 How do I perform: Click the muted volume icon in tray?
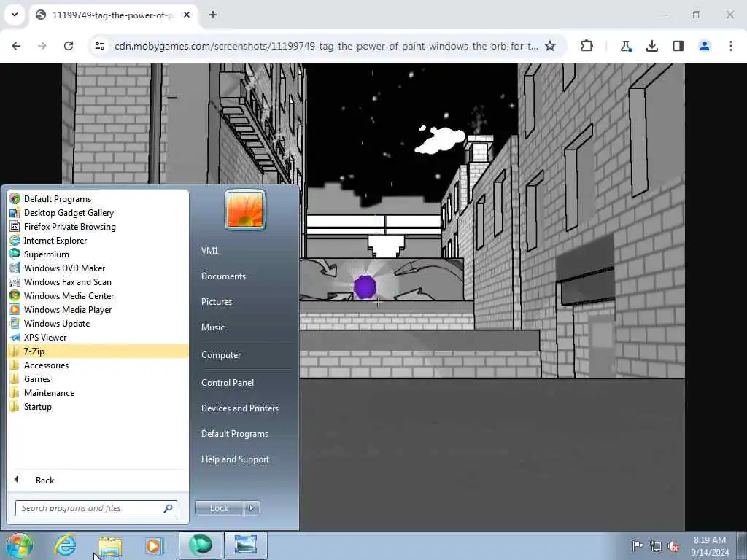[x=673, y=546]
